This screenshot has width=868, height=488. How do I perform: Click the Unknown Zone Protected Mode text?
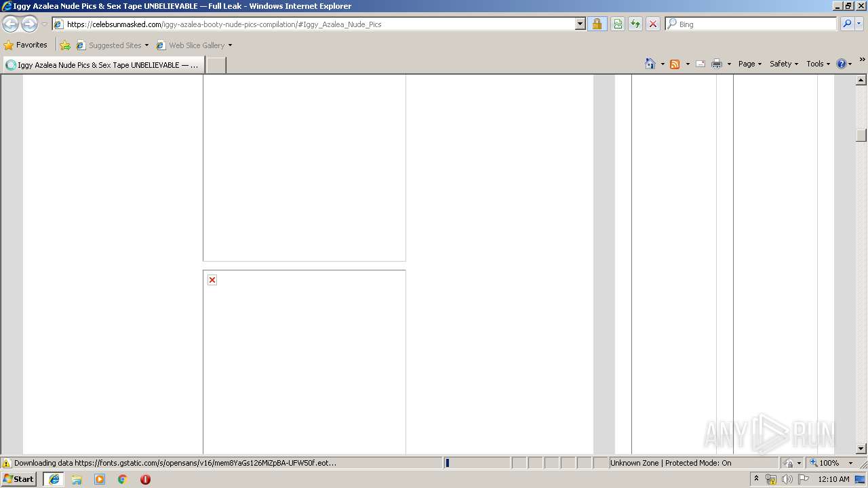point(670,463)
